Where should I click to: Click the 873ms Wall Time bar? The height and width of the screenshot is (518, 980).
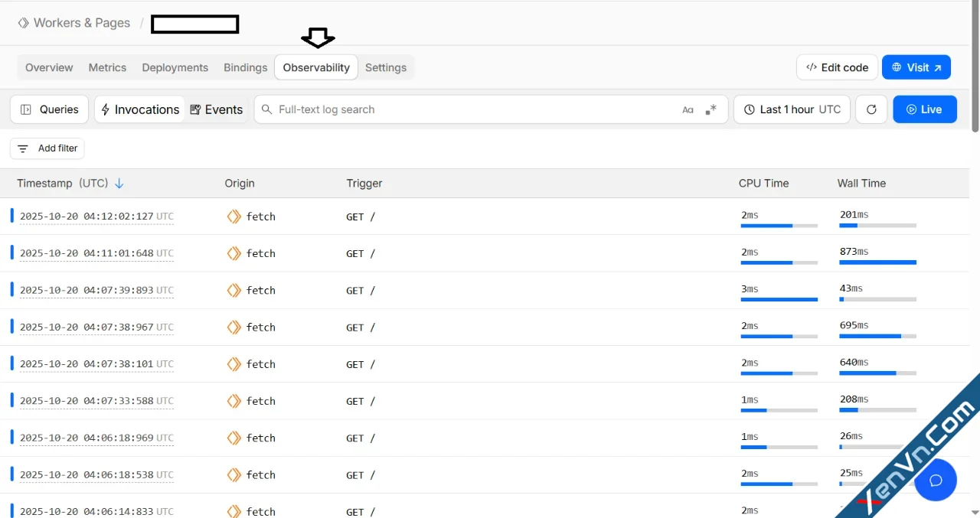877,262
